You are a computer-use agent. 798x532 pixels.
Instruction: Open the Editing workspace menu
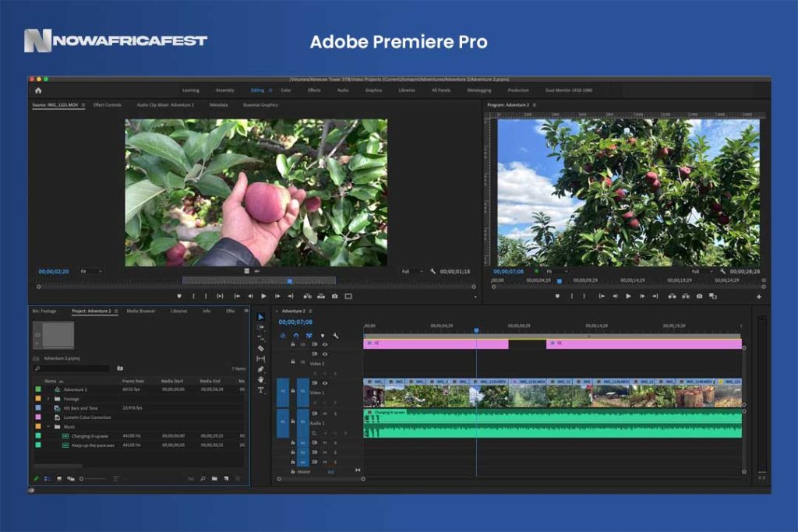tap(270, 90)
